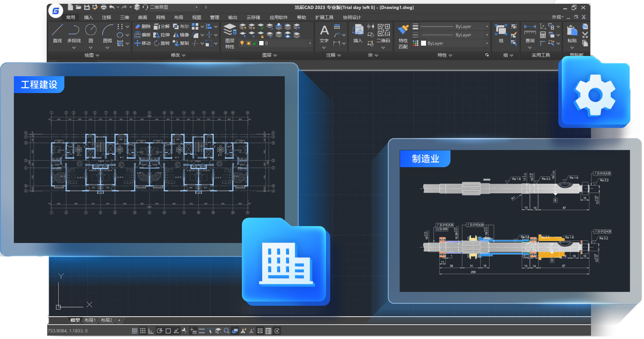Click the 文字 (Text) annotation button
Screen dimensions: 644x339
324,32
